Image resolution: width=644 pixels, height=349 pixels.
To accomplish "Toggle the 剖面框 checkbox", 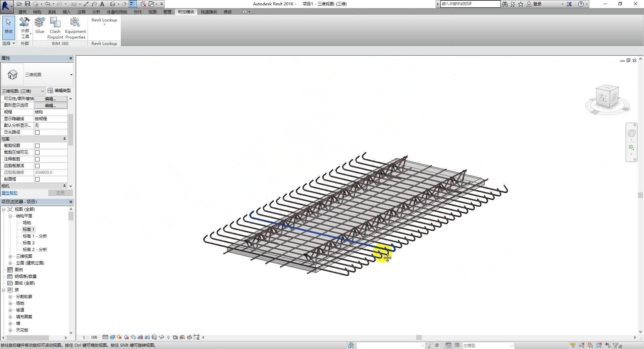I will 38,179.
